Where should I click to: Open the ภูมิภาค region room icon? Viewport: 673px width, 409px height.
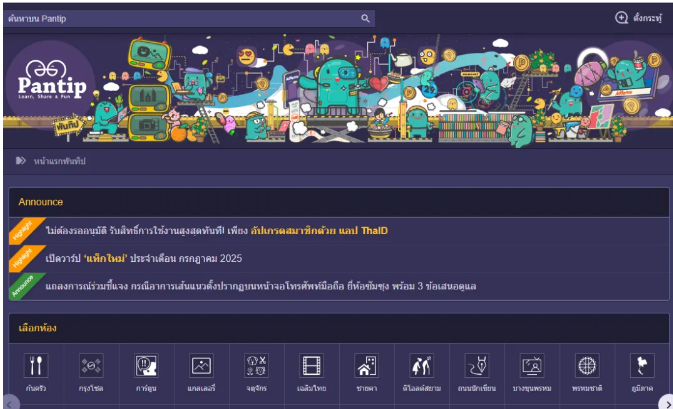[x=641, y=368]
